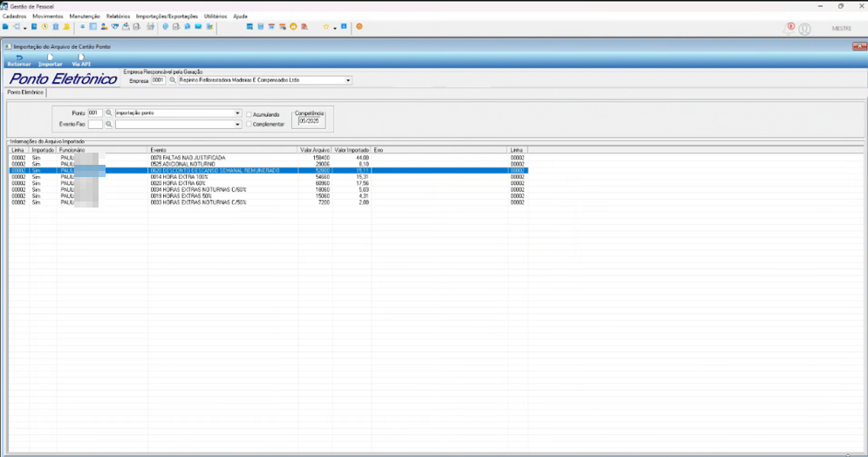Viewport: 868px width, 457px height.
Task: Click the Importar file icon
Action: 50,57
